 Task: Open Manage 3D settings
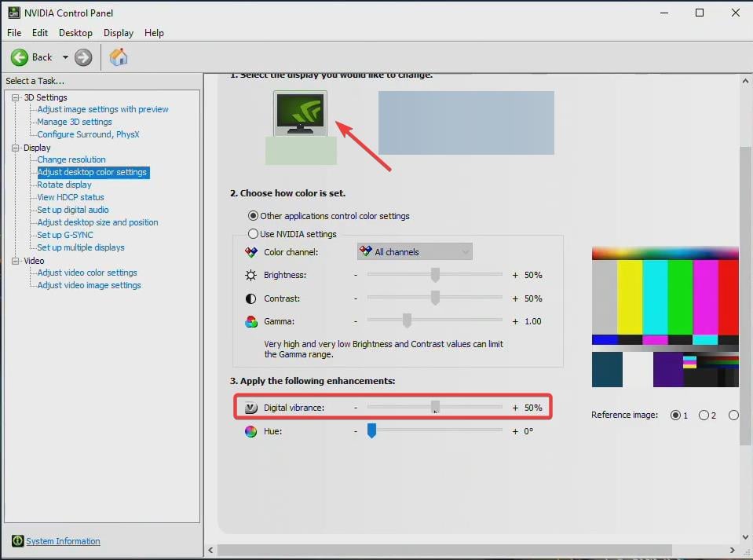click(x=75, y=122)
